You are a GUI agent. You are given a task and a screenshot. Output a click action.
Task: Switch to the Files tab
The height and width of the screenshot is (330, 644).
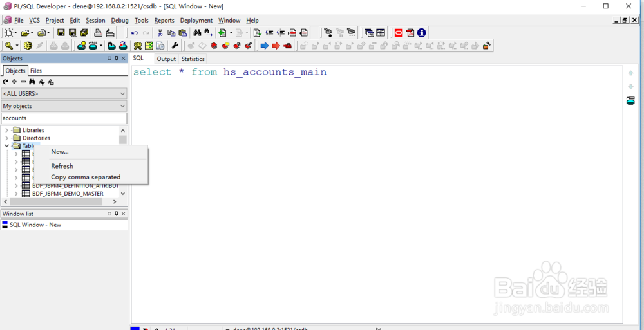[x=36, y=71]
